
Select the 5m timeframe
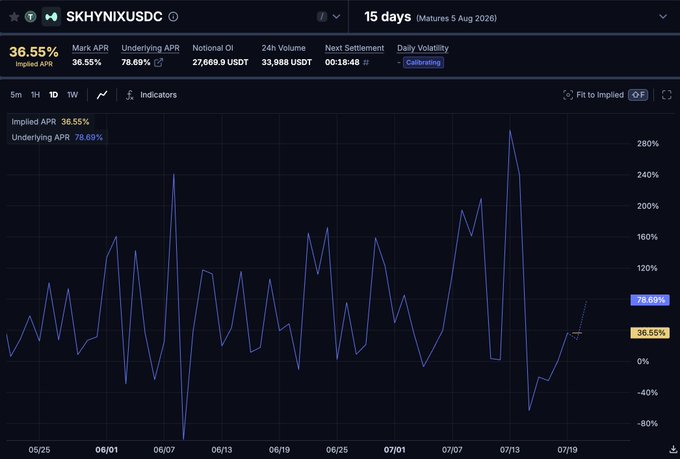[x=16, y=95]
